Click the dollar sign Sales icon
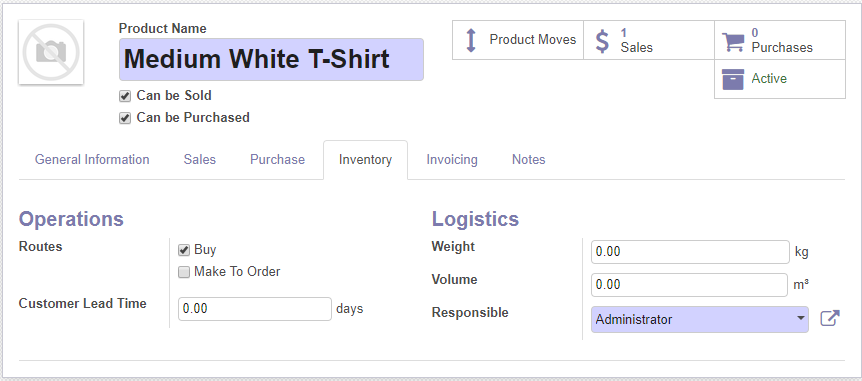The width and height of the screenshot is (862, 381). coord(603,41)
